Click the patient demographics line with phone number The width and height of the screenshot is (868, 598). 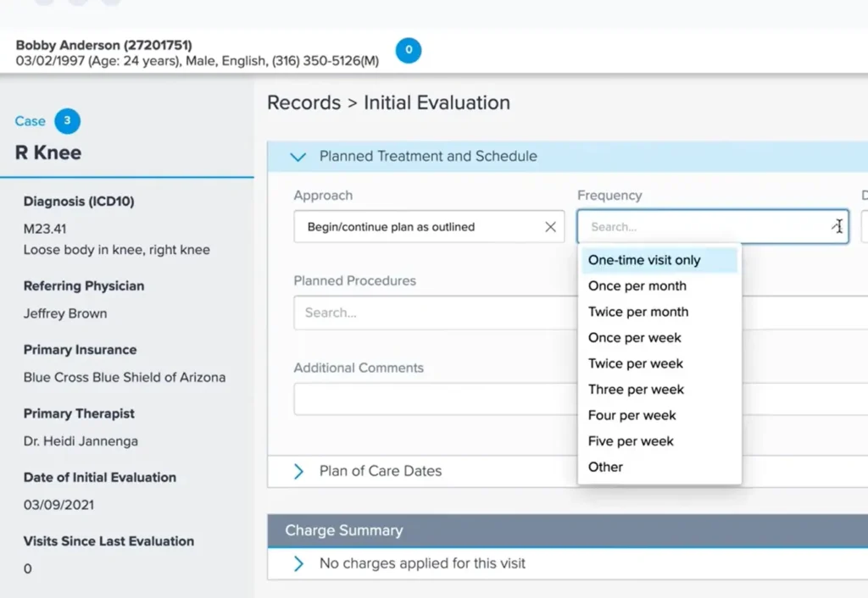197,61
